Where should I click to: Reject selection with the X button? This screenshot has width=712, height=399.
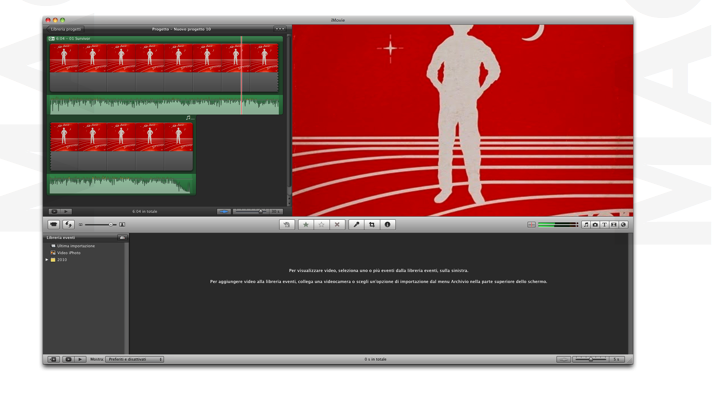click(x=337, y=225)
